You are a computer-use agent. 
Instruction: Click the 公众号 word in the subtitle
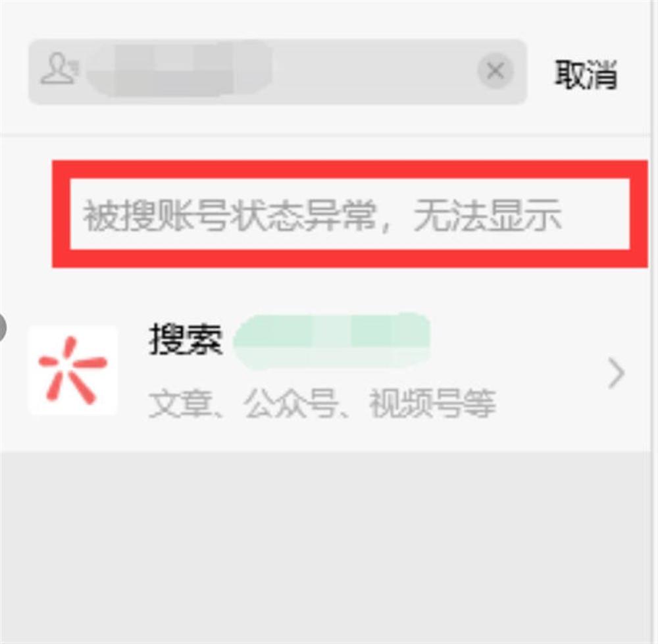[x=290, y=404]
